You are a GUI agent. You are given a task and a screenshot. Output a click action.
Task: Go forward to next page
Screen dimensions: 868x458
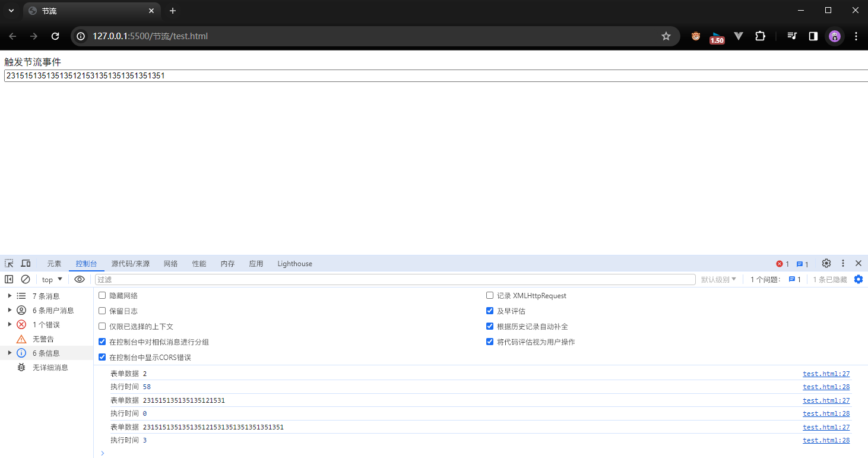[x=34, y=36]
